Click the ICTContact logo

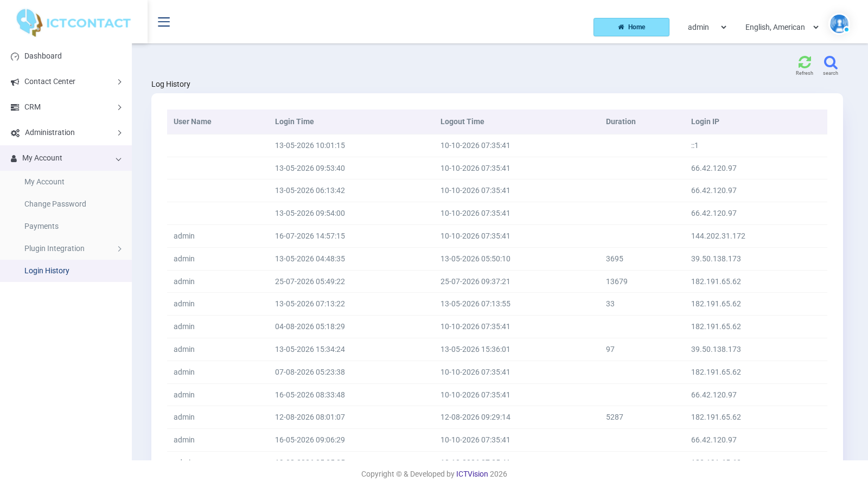click(73, 23)
